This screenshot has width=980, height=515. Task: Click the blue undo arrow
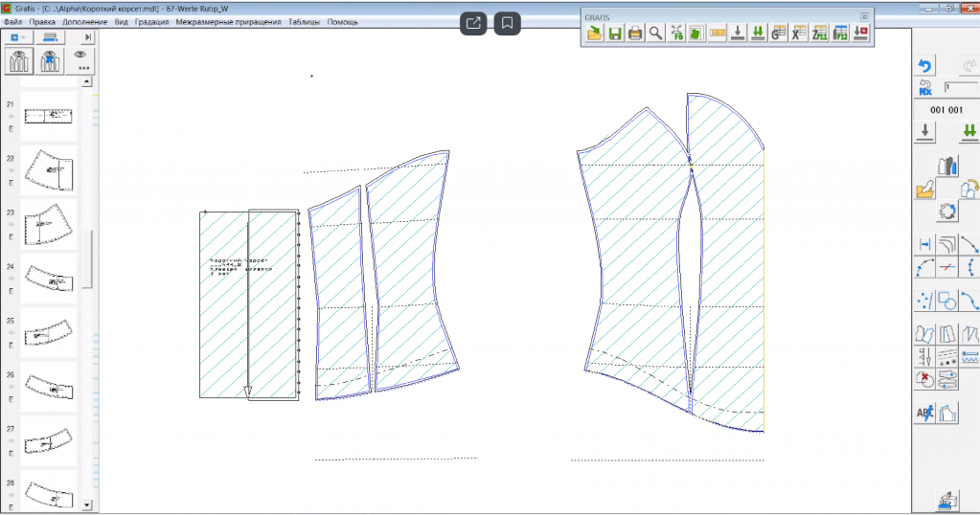(925, 66)
